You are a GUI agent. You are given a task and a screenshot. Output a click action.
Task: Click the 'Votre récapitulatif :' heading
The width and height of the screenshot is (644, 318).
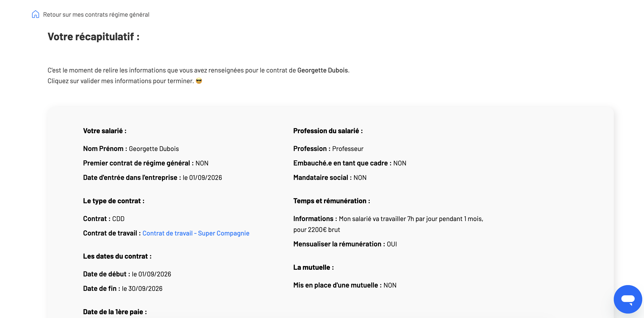coord(94,37)
